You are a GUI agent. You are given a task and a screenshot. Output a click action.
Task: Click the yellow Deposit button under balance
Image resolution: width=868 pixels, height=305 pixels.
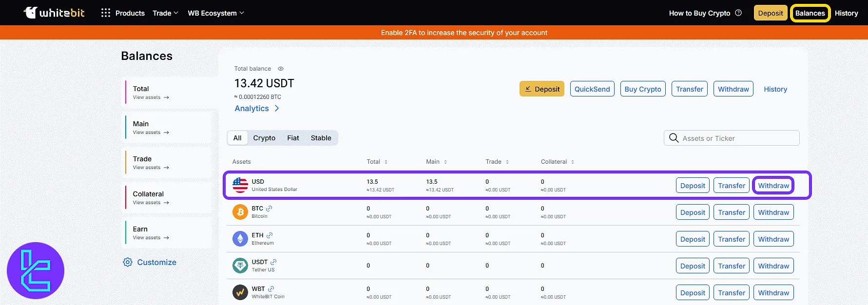(542, 89)
